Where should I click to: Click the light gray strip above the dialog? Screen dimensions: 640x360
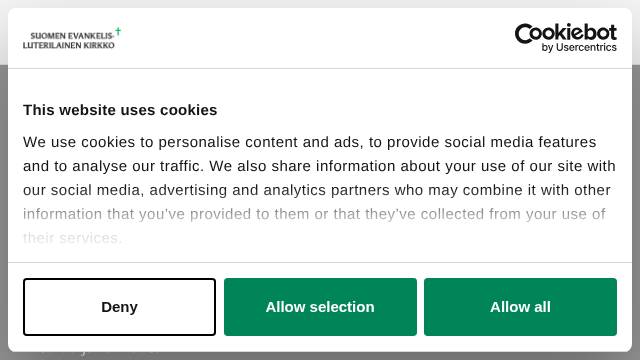coord(320,4)
